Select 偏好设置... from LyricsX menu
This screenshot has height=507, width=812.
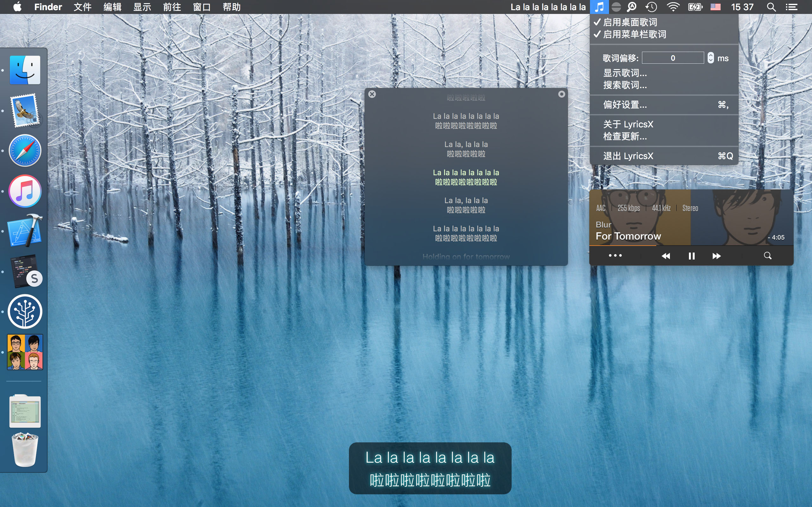[x=625, y=105]
